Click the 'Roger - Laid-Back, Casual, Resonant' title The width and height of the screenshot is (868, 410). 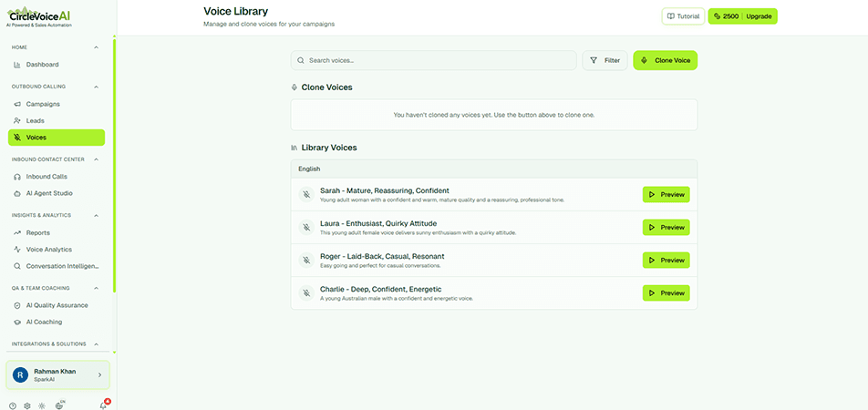tap(382, 257)
